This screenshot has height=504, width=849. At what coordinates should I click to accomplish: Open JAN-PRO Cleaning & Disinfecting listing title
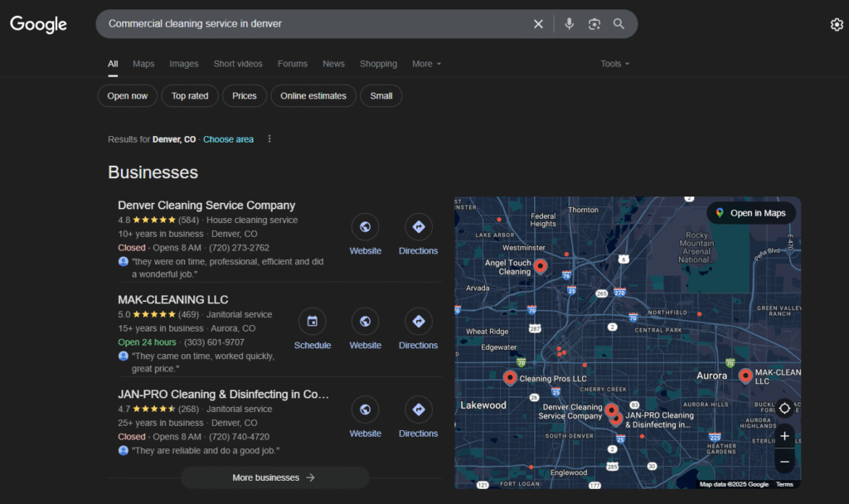pyautogui.click(x=223, y=394)
